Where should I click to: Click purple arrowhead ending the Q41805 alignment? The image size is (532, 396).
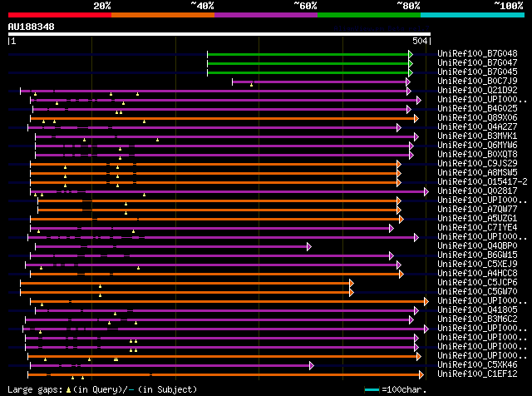pyautogui.click(x=416, y=311)
